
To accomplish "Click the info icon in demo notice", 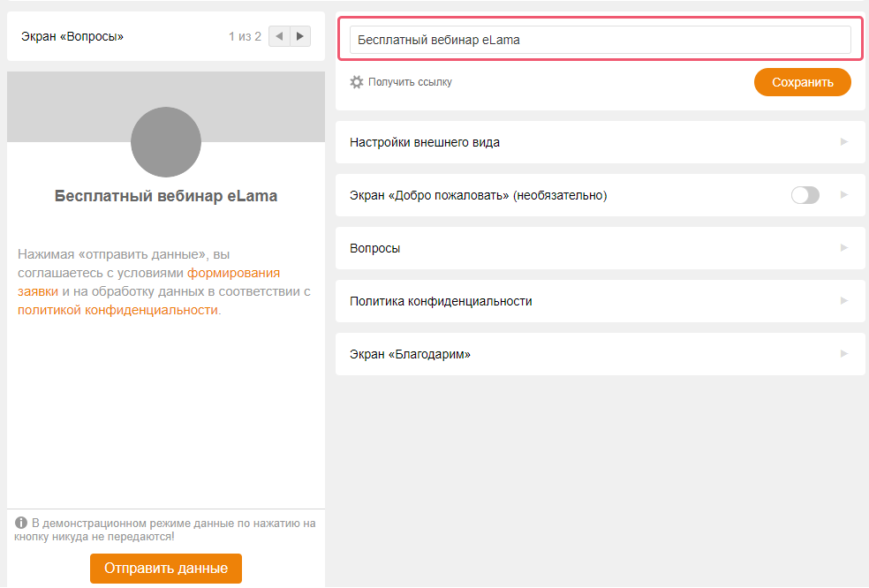I will [21, 524].
